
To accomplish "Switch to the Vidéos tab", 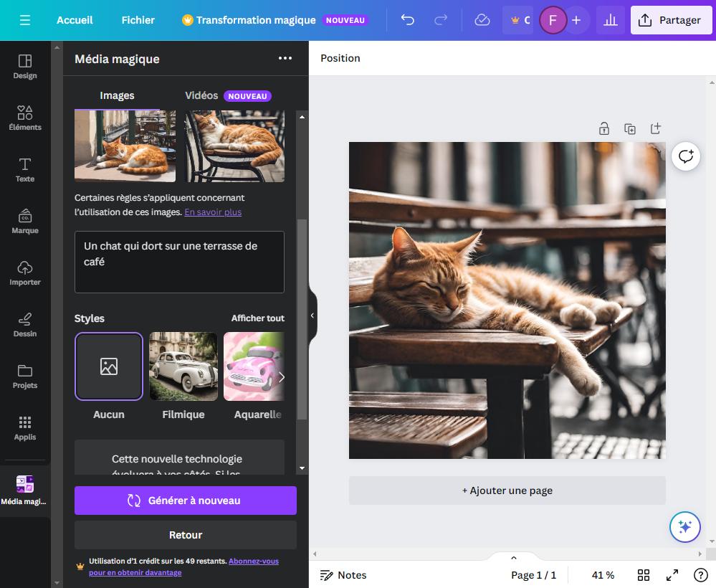I will (201, 95).
